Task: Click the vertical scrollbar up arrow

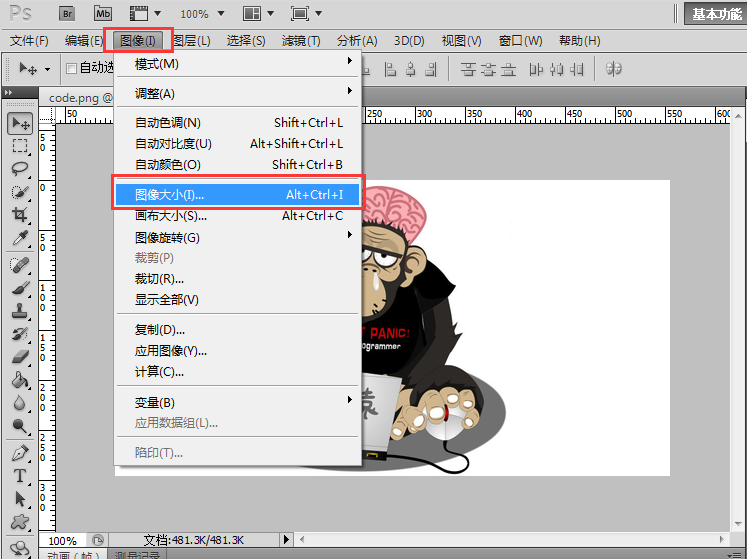Action: coord(738,116)
